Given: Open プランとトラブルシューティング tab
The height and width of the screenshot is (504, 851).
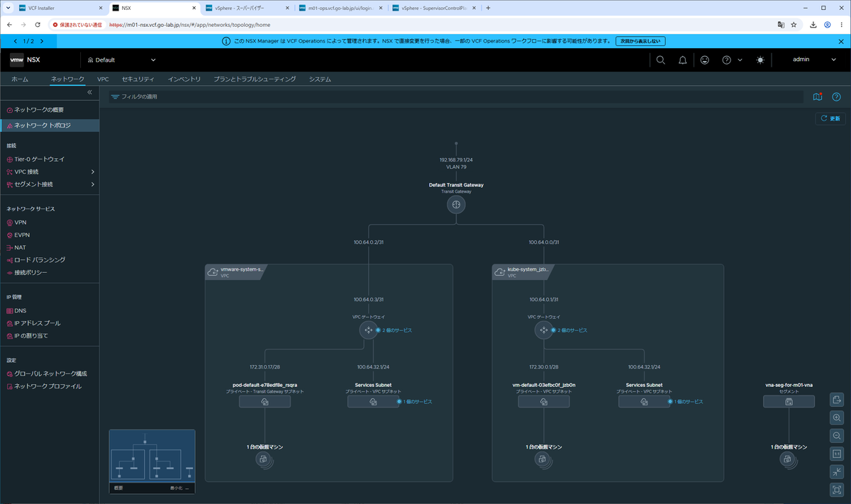Looking at the screenshot, I should [255, 79].
